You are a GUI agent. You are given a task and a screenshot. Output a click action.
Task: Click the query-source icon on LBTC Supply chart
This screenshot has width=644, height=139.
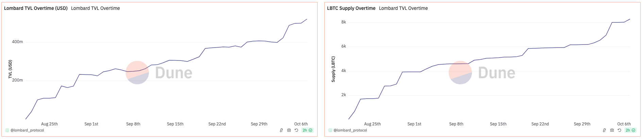click(x=605, y=130)
